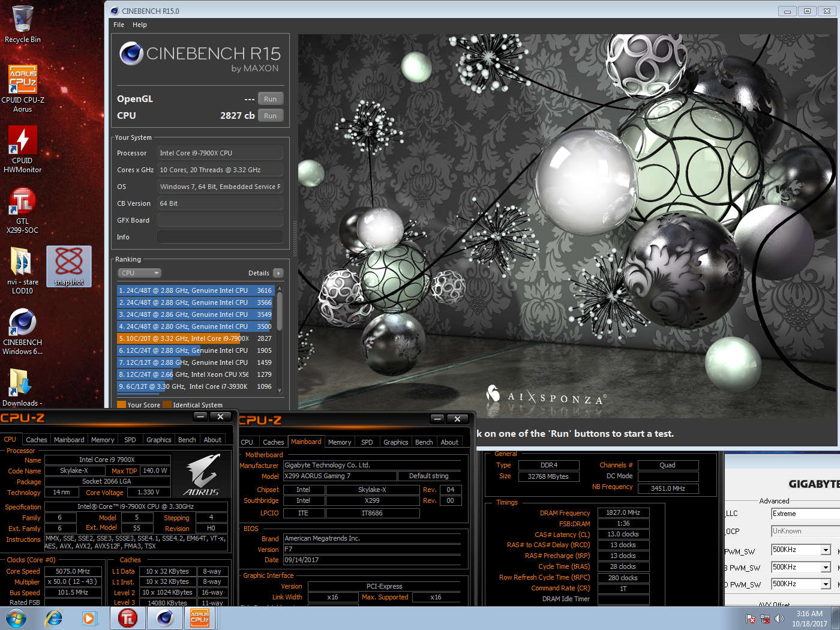This screenshot has width=840, height=630.
Task: Click the NB Frequency 3451.0 MHz value
Action: pyautogui.click(x=668, y=488)
